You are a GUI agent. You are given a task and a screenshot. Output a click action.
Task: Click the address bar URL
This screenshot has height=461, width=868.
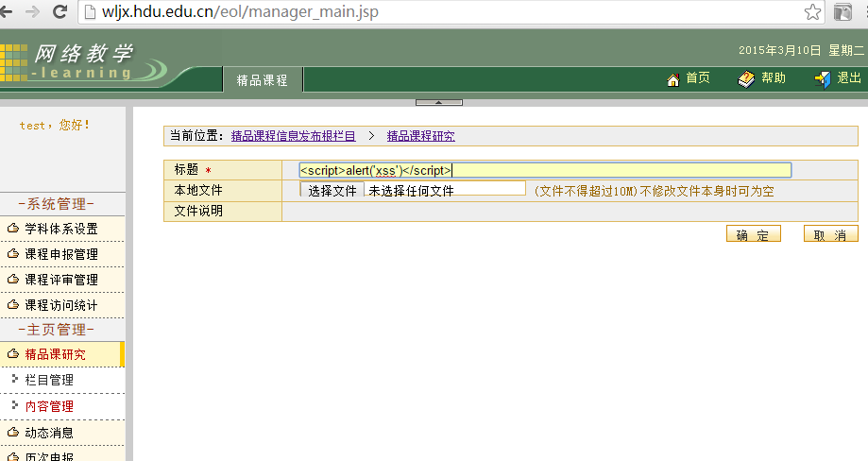[x=240, y=11]
